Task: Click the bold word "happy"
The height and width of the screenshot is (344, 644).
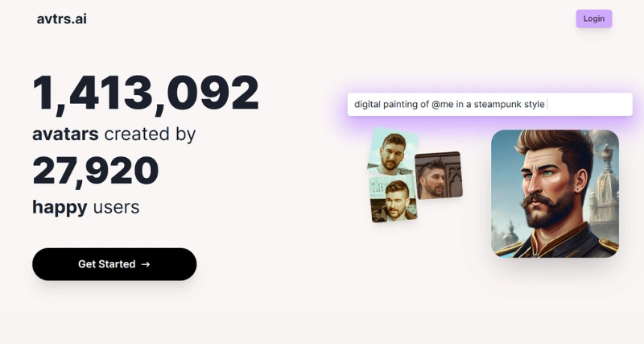Action: tap(60, 207)
